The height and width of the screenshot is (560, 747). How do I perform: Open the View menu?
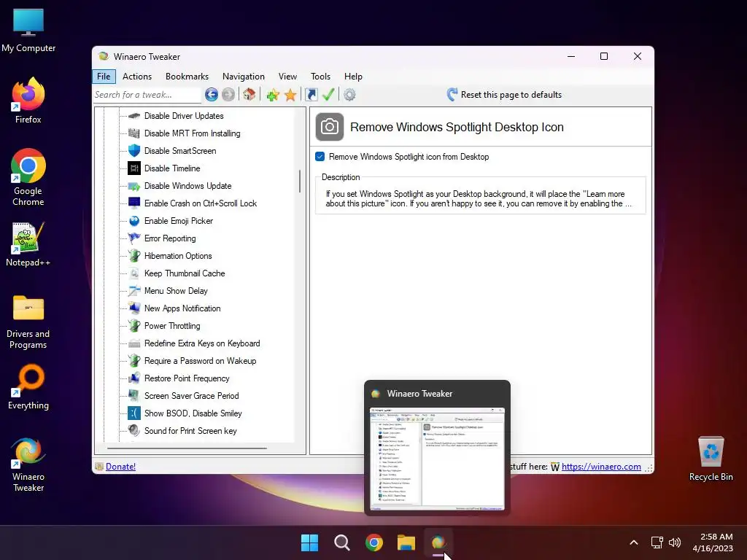[x=287, y=76]
